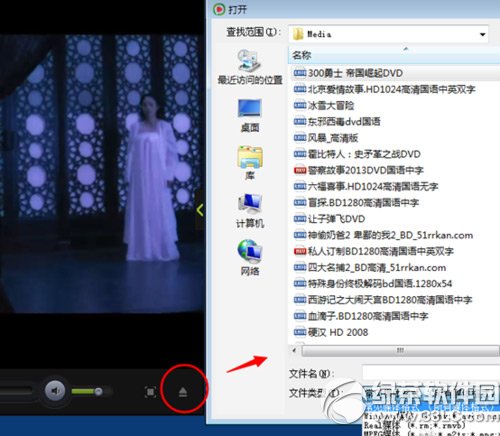This screenshot has width=500, height=436.
Task: Toggle fullscreen mode icon
Action: [150, 392]
